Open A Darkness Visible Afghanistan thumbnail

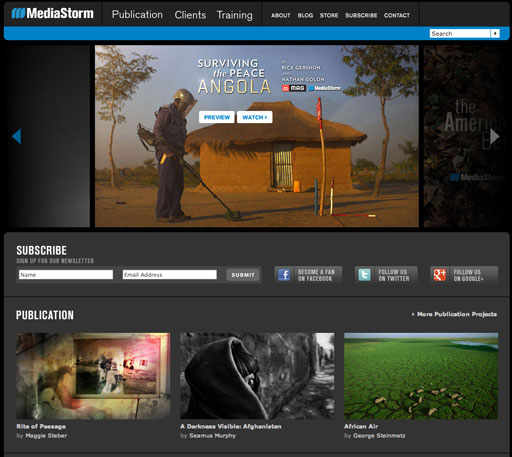pyautogui.click(x=257, y=376)
